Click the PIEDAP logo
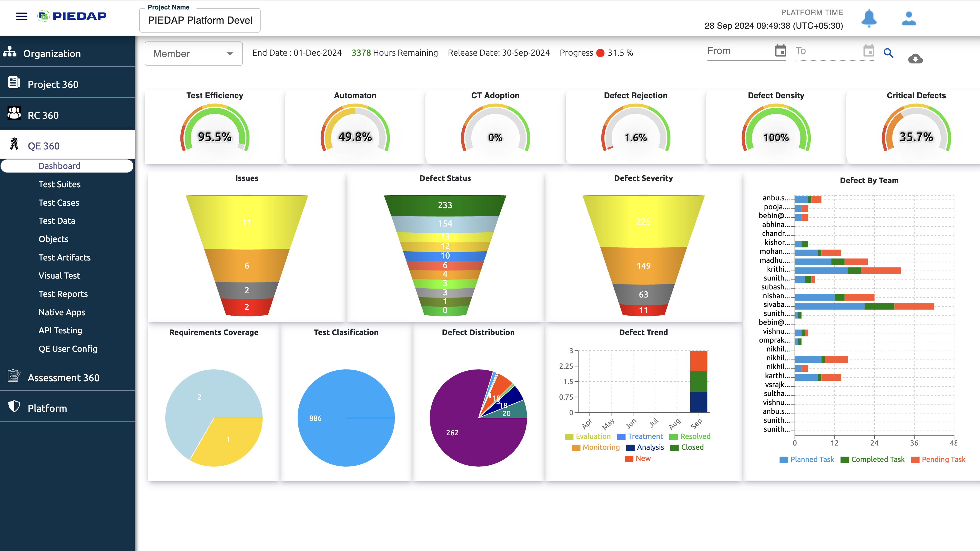 (72, 16)
